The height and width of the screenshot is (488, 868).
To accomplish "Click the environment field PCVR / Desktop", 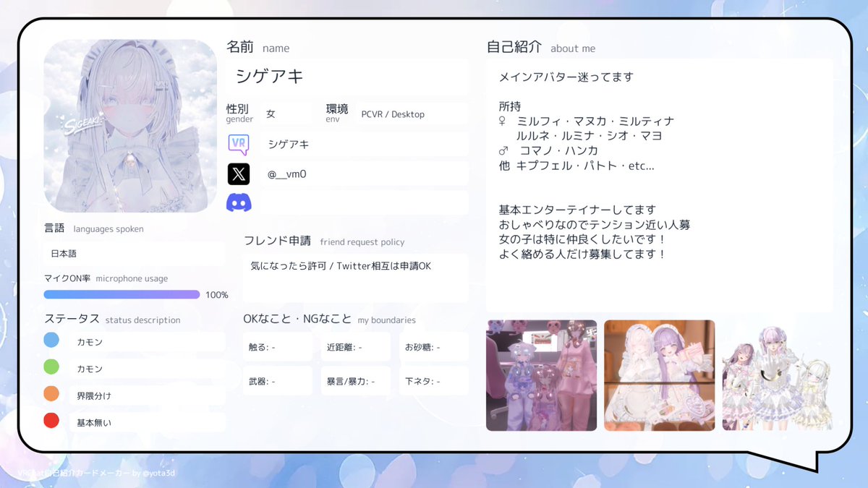I will tap(412, 114).
